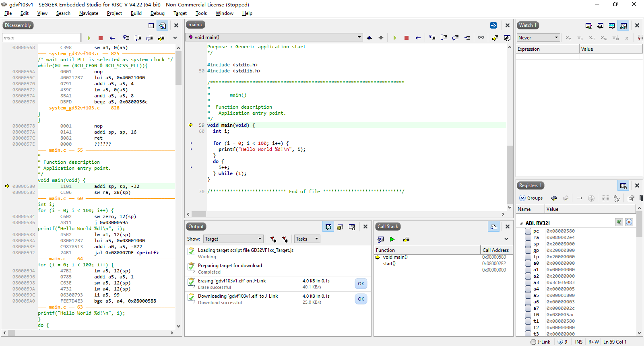Close the Watch 1 panel

pos(637,25)
